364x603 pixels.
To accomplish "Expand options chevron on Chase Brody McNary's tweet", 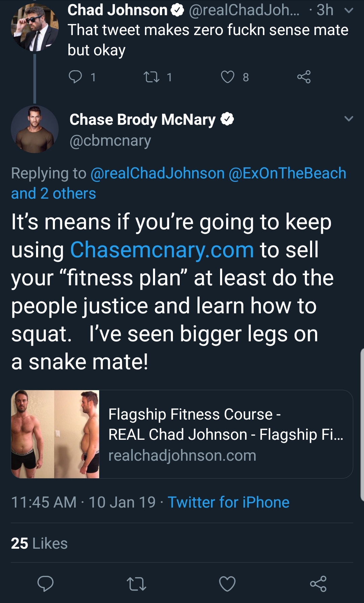I will coord(349,118).
